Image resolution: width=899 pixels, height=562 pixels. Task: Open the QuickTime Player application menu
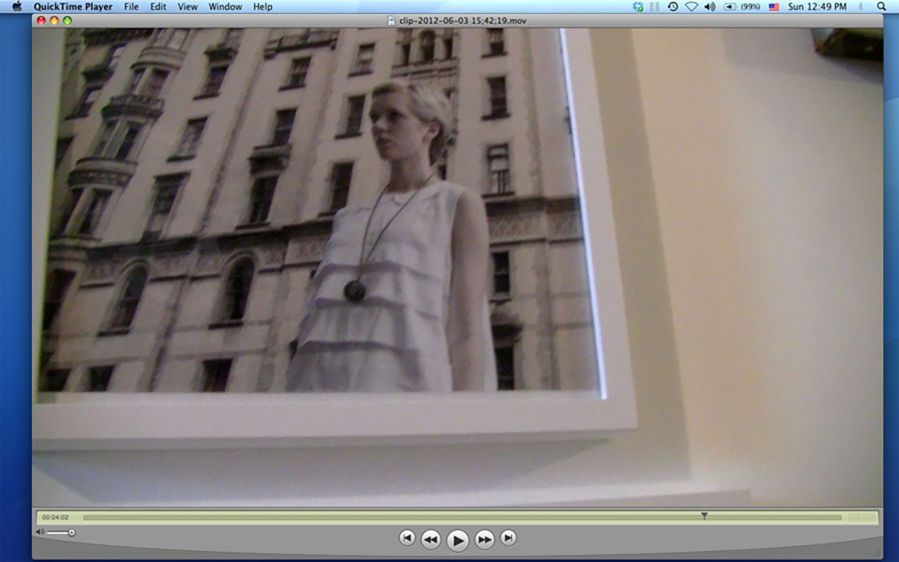click(73, 7)
